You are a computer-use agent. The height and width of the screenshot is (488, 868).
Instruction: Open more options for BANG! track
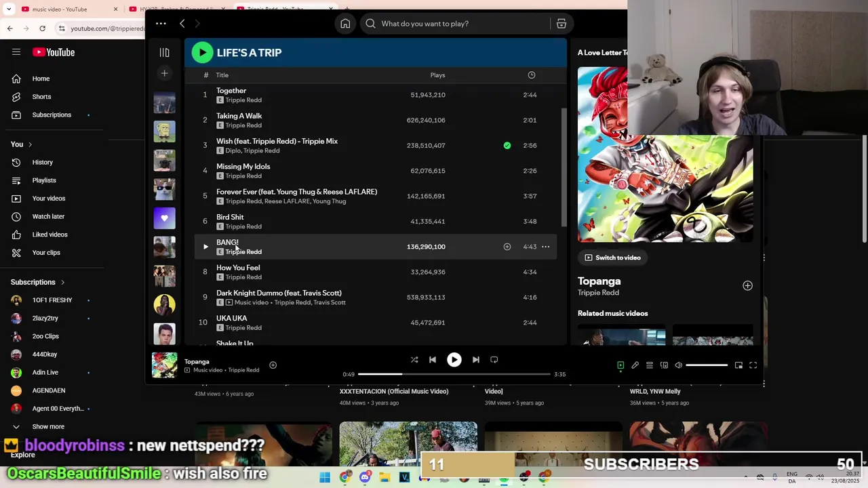pos(546,247)
